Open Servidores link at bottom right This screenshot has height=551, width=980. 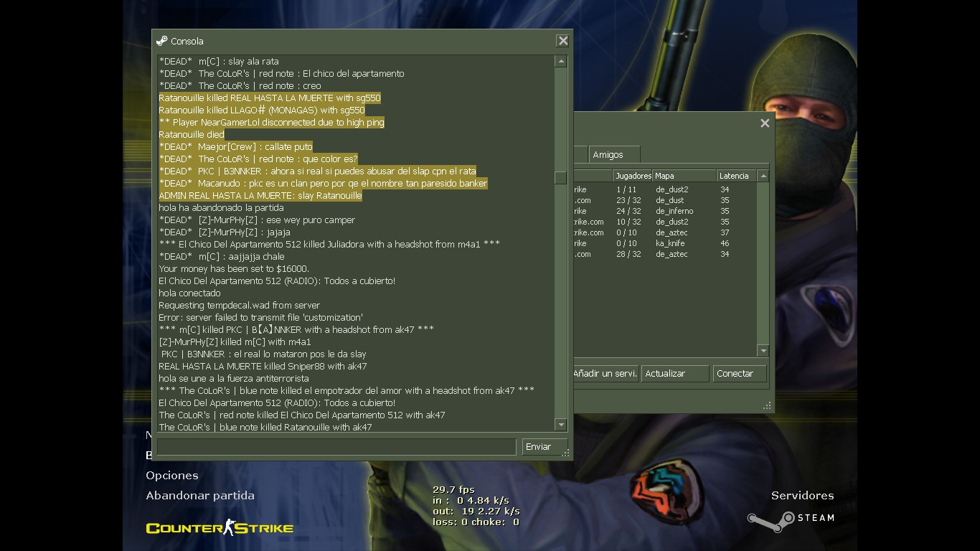(x=802, y=495)
